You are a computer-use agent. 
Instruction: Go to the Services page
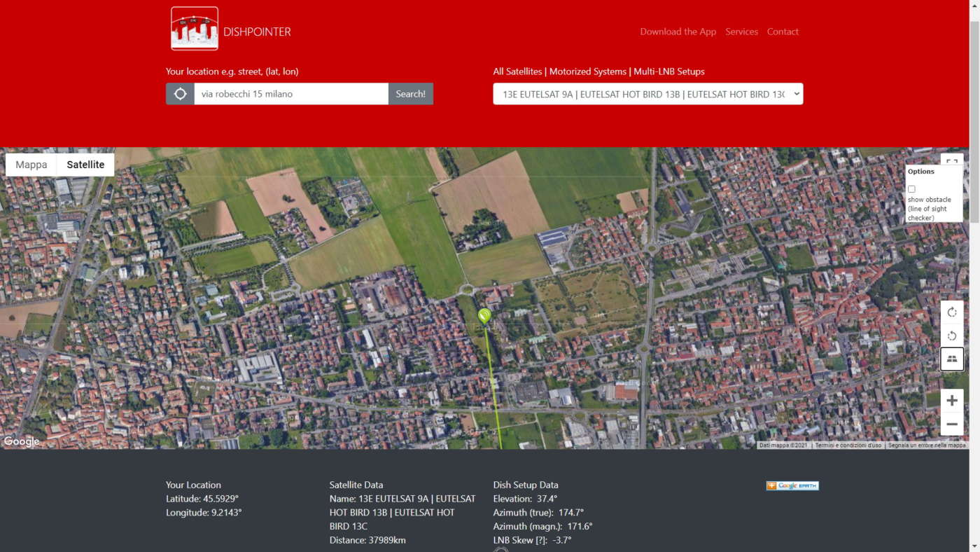tap(741, 32)
